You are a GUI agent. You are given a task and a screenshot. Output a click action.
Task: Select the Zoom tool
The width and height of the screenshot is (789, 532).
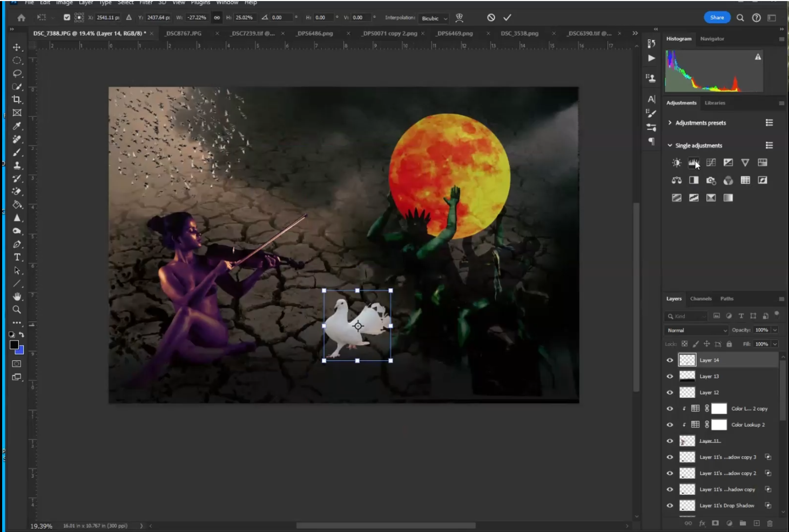tap(17, 310)
